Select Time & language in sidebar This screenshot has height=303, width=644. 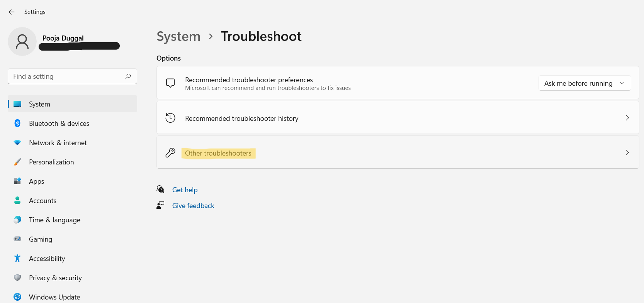coord(54,220)
